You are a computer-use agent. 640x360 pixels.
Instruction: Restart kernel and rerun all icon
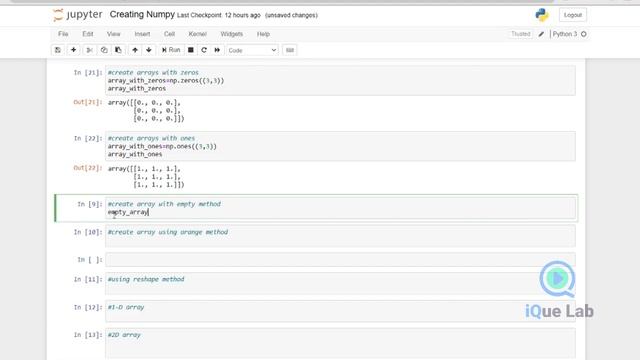pos(217,50)
